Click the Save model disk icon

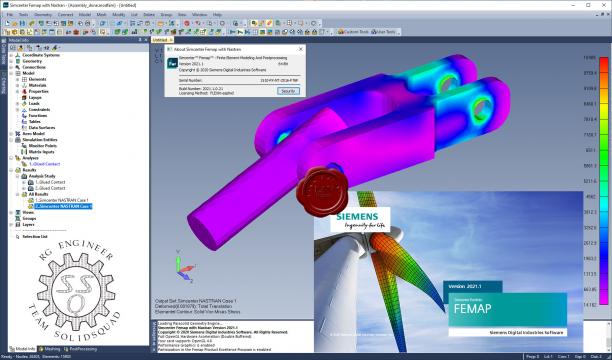[x=22, y=23]
